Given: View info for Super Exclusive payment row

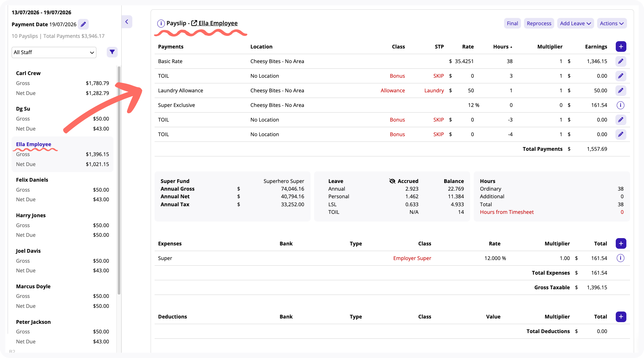Looking at the screenshot, I should pos(620,105).
